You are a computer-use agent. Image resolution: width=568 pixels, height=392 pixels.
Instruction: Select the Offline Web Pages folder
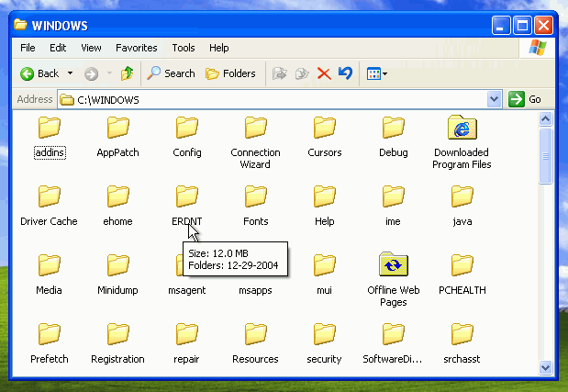pyautogui.click(x=394, y=280)
